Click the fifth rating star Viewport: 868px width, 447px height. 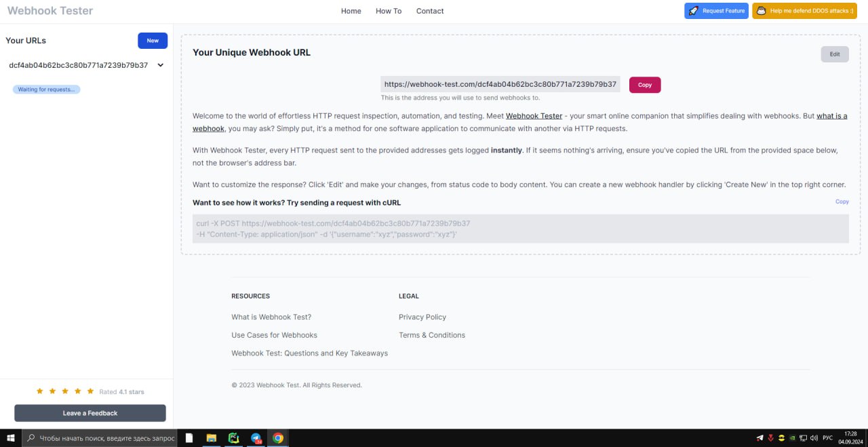click(x=90, y=391)
